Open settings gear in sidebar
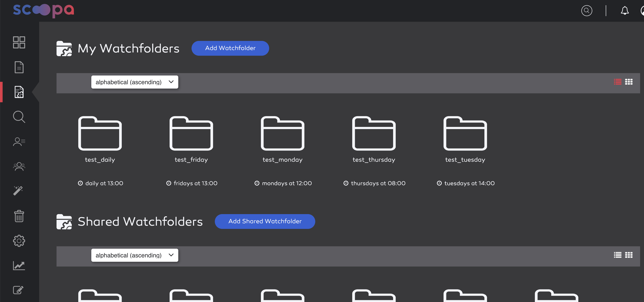The height and width of the screenshot is (302, 644). coord(19,241)
